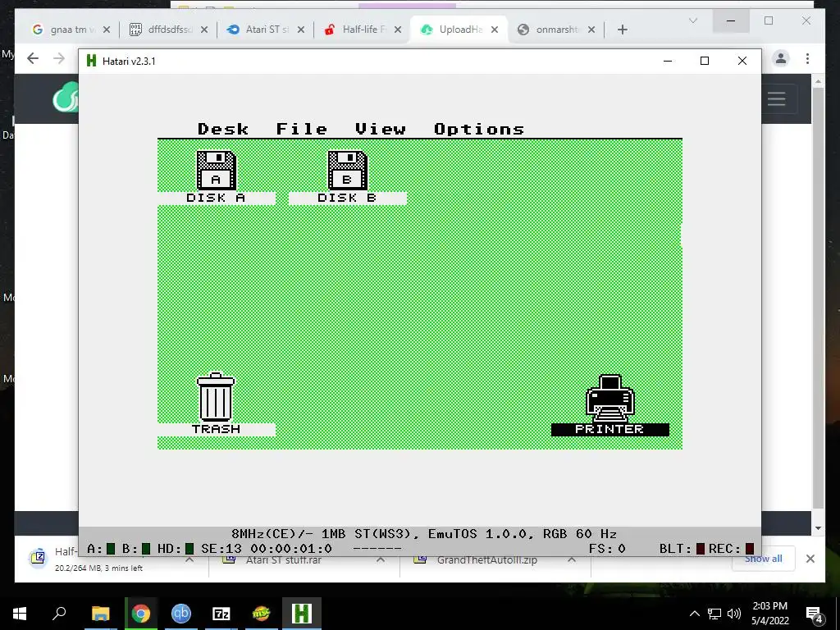Open 7-Zip from the taskbar
Screen dimensions: 840x630
click(x=221, y=614)
